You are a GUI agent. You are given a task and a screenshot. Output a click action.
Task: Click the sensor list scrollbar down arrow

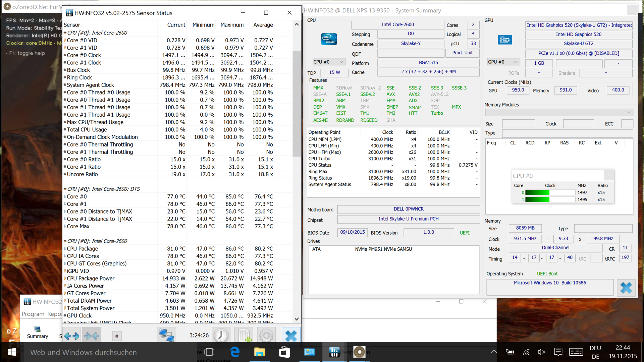pyautogui.click(x=297, y=319)
